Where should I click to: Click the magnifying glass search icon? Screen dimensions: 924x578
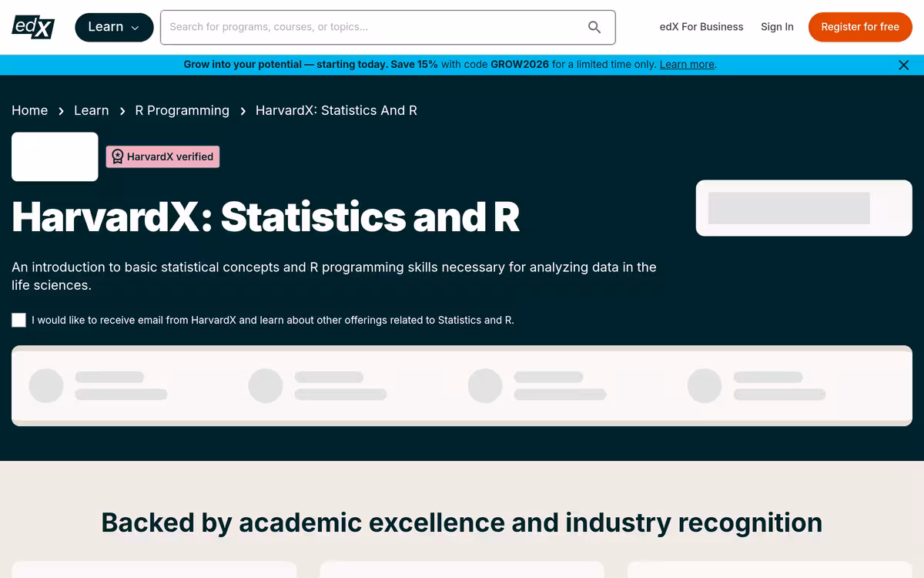[594, 27]
